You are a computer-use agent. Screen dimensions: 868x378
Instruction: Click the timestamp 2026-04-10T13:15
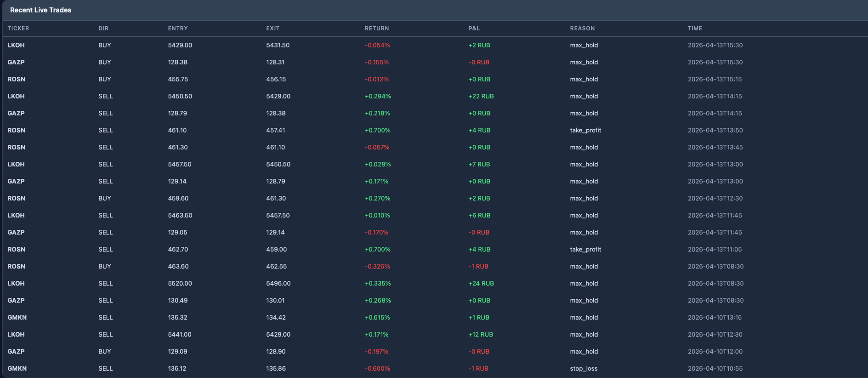tap(715, 318)
